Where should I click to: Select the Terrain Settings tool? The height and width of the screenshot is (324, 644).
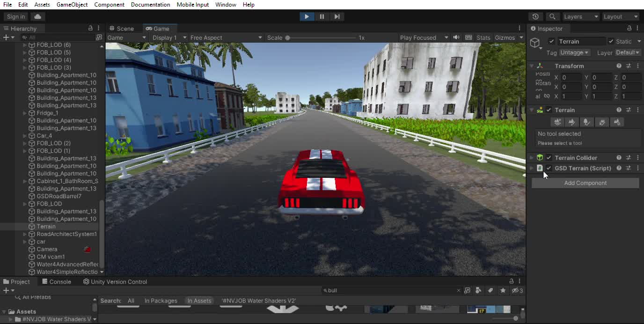click(x=617, y=122)
